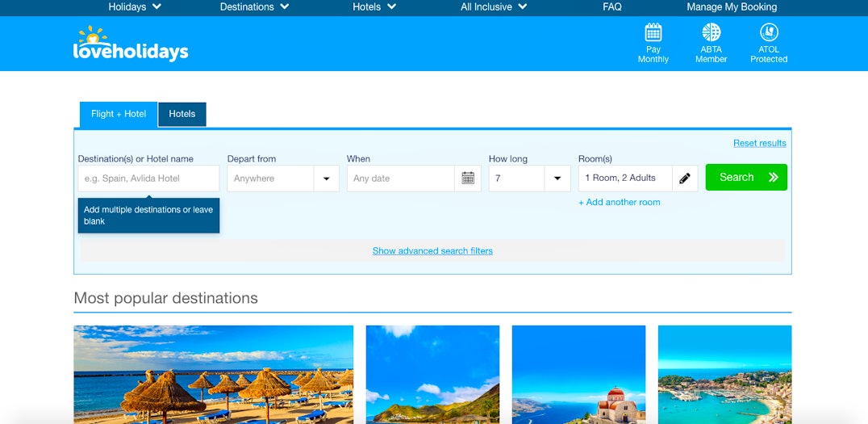Open the beach umbrellas destination photo
Screen dimensions: 868x424
213,375
